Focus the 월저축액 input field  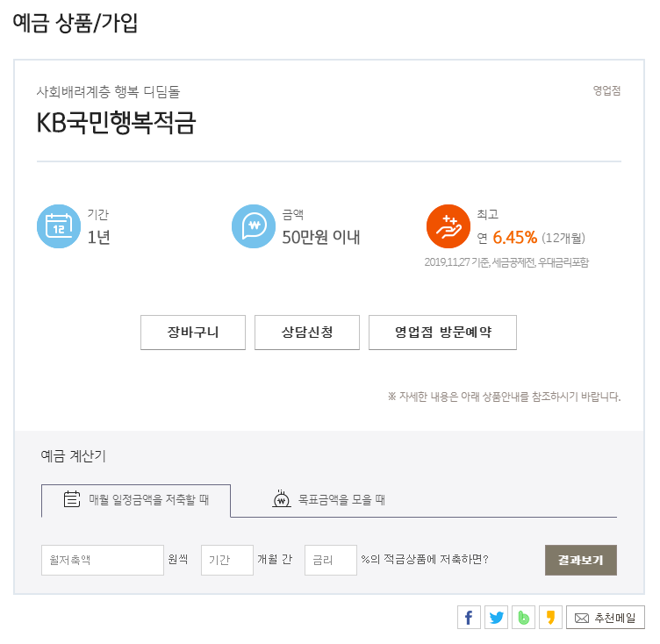coord(103,560)
